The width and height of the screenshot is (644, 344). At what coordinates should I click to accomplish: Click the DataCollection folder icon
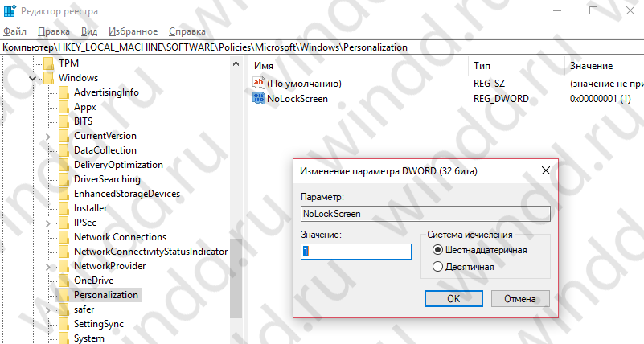point(64,150)
